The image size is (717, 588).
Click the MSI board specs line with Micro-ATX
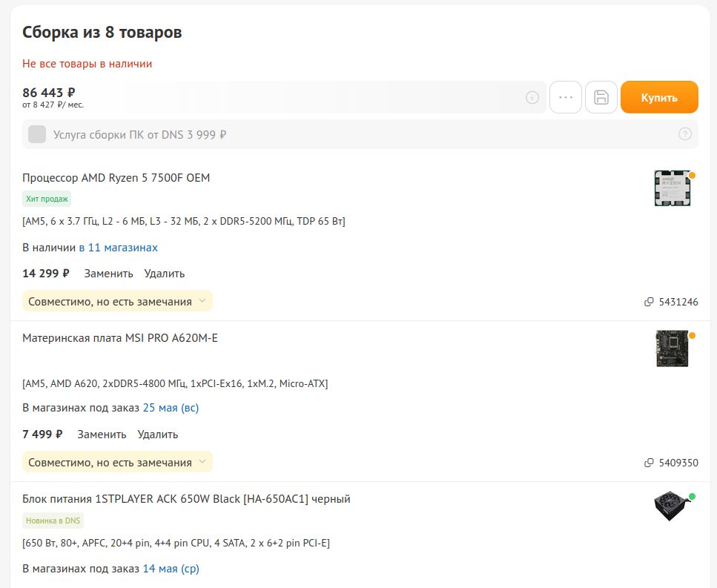(175, 383)
